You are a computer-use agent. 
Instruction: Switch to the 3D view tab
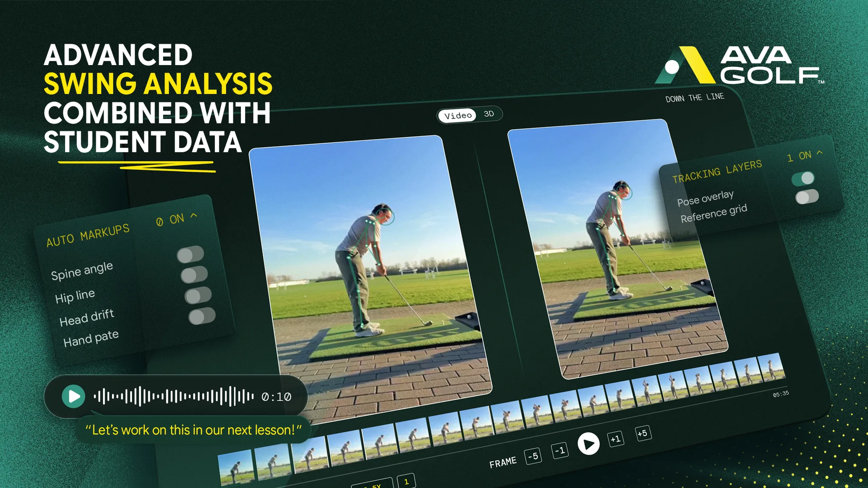point(489,114)
